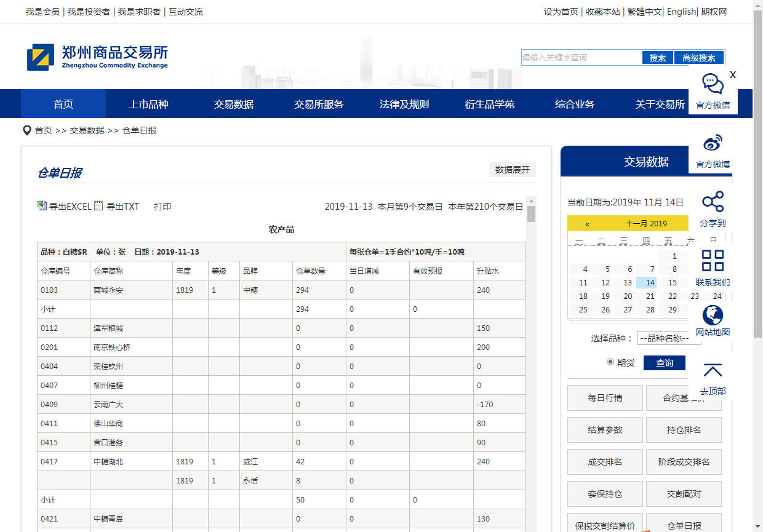Open 衍生品学苑 menu

(490, 104)
